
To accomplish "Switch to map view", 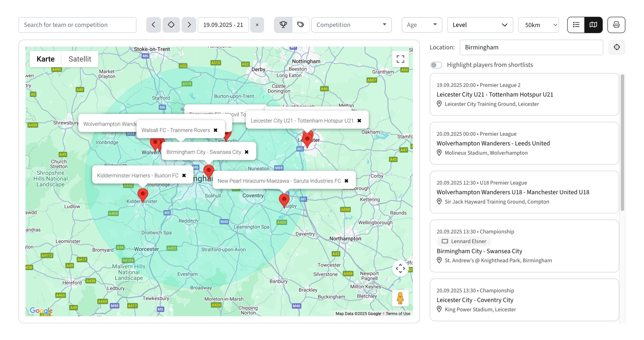I will (593, 25).
